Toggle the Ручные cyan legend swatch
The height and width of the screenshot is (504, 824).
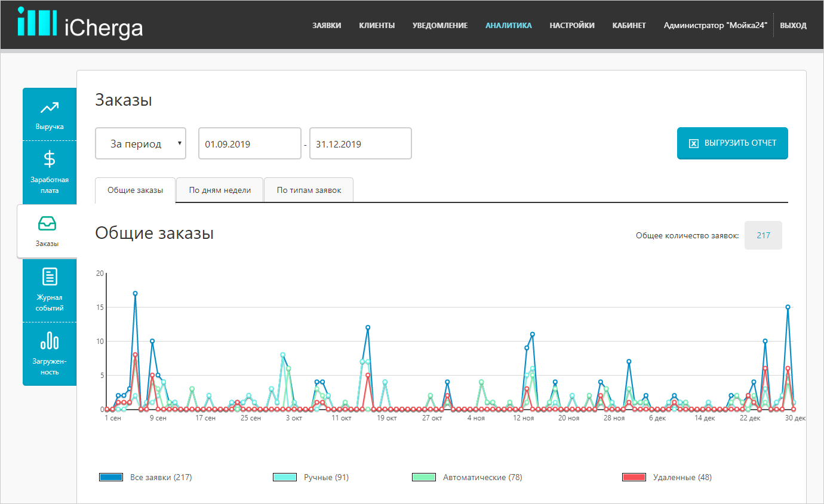click(x=285, y=477)
